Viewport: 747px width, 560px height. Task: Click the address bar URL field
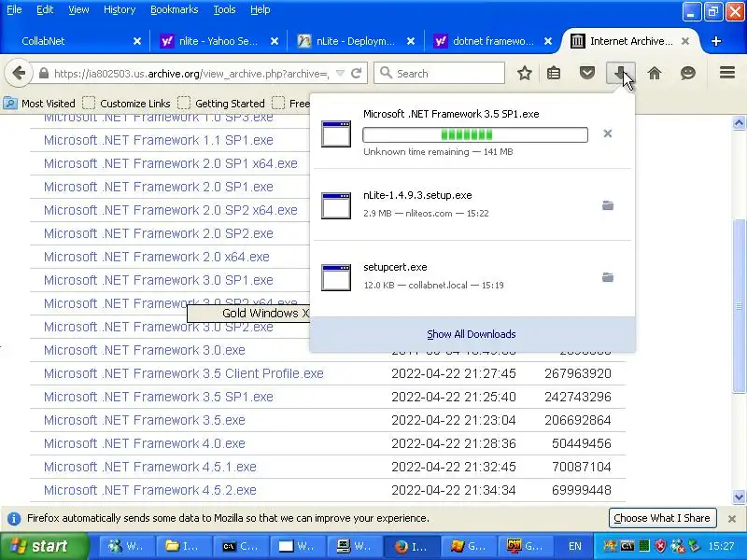[191, 74]
